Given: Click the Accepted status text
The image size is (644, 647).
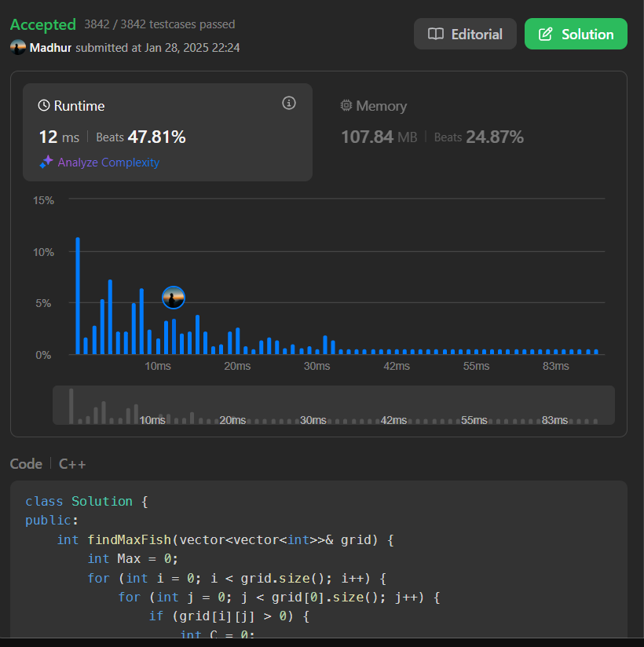Looking at the screenshot, I should tap(43, 24).
